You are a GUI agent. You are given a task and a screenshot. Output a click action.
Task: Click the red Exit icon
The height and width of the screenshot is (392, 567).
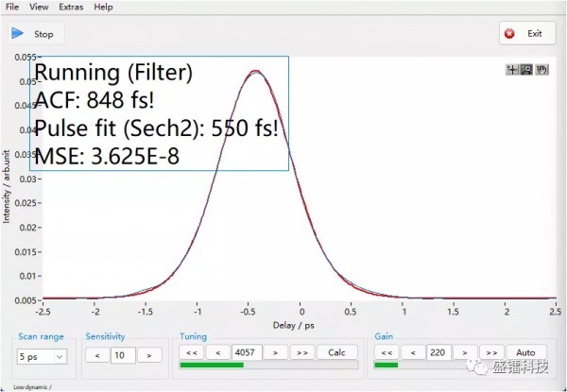coord(510,34)
